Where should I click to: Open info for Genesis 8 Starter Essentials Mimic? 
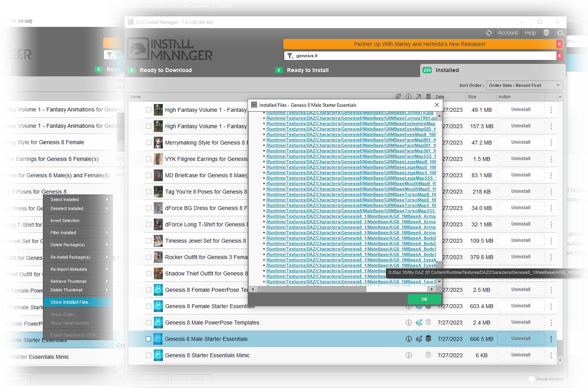408,355
